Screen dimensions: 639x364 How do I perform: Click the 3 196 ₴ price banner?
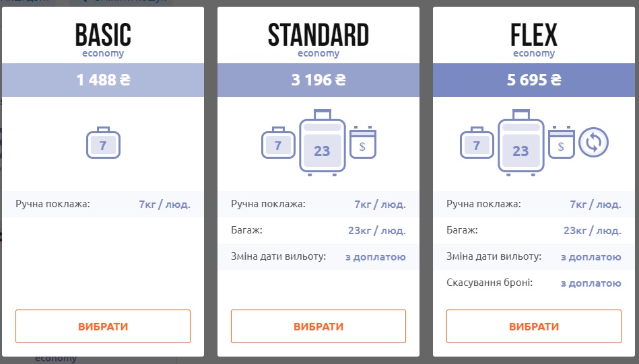[x=318, y=80]
